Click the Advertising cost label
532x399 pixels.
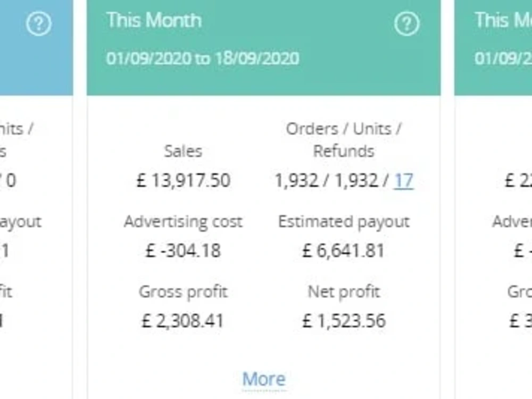(x=183, y=221)
